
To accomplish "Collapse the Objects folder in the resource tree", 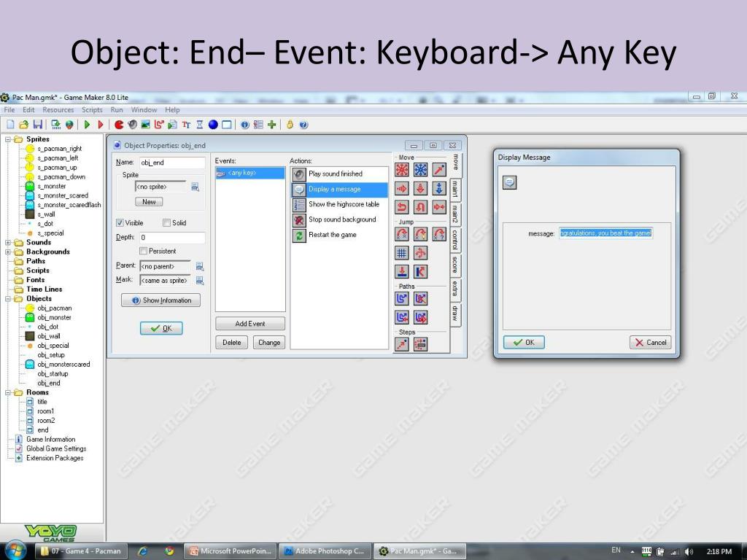I will 8,299.
